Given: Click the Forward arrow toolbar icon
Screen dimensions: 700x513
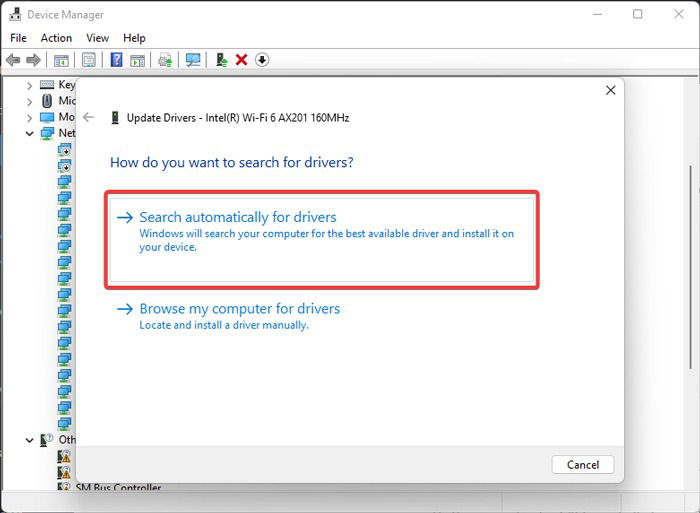Looking at the screenshot, I should click(x=33, y=60).
